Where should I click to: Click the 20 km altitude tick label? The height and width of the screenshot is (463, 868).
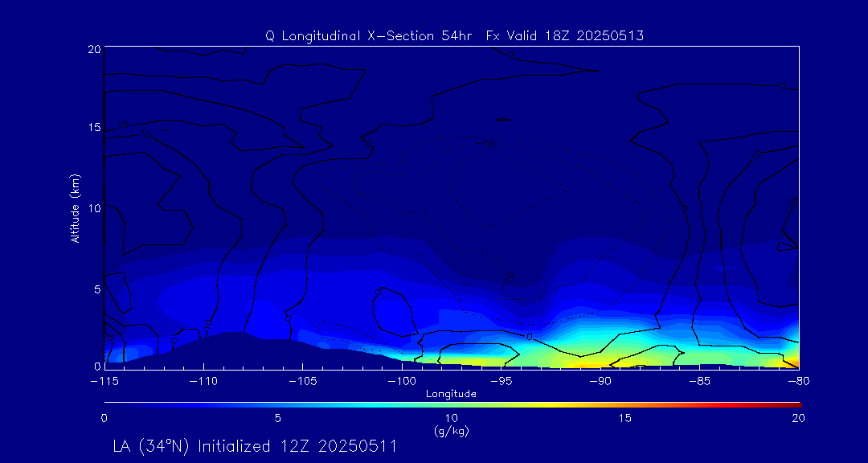93,49
